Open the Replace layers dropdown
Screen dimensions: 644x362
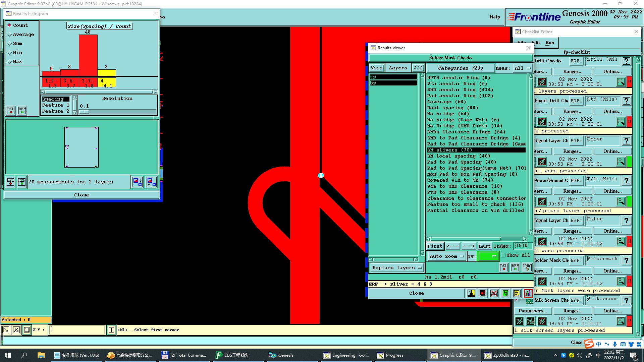click(x=397, y=268)
